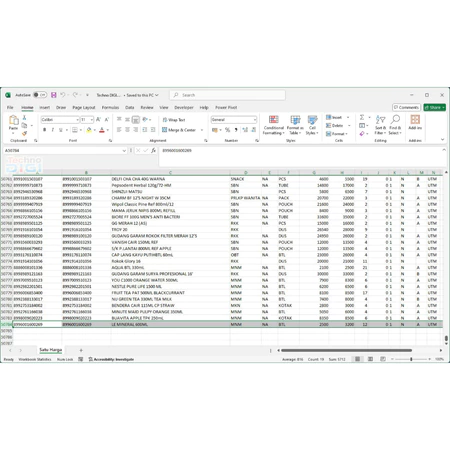Click the Insert Function fx icon
This screenshot has height=450, width=450.
tap(153, 151)
